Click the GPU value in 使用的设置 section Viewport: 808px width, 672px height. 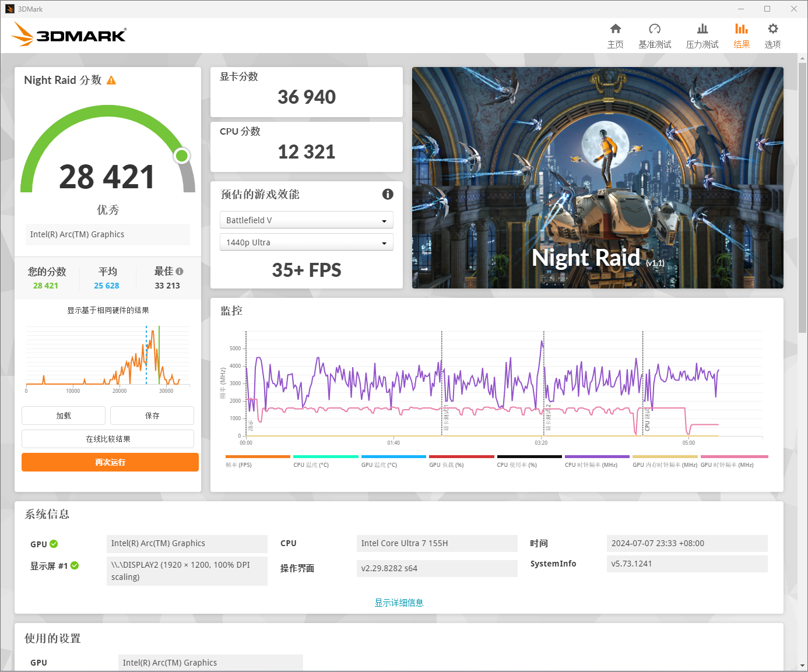(x=210, y=663)
